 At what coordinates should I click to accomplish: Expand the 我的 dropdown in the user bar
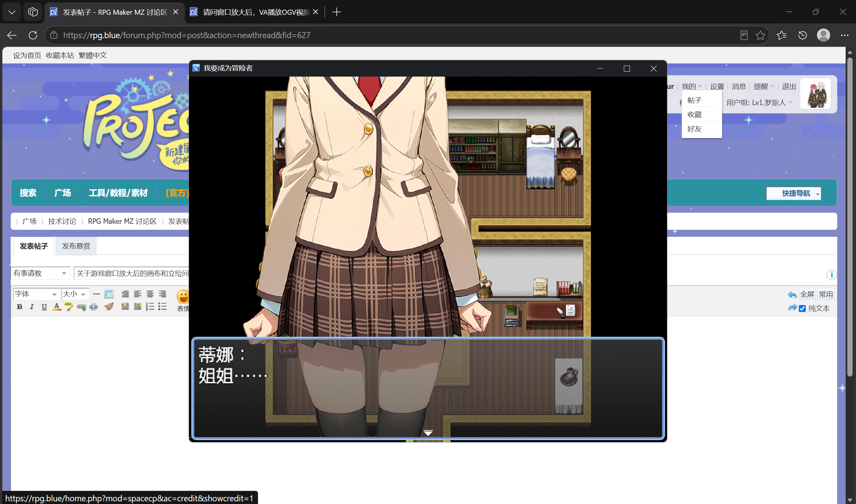(692, 87)
